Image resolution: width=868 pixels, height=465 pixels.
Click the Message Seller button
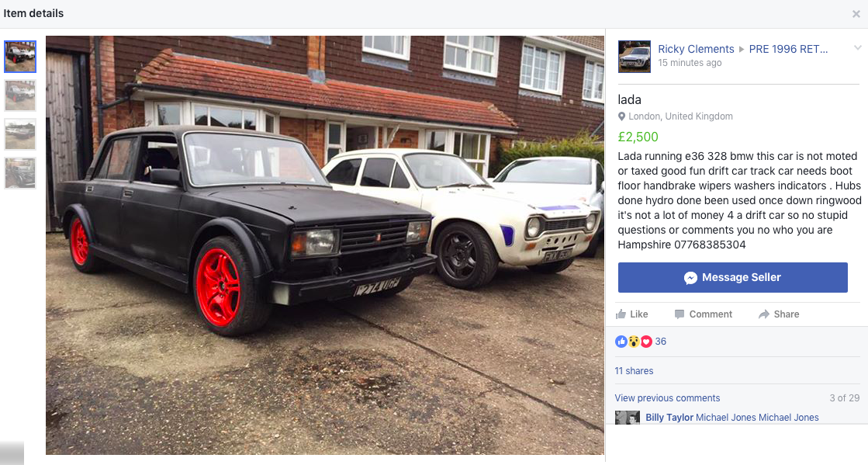[733, 278]
